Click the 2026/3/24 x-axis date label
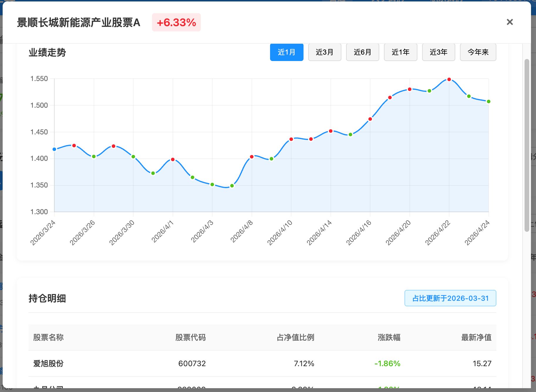 43,233
